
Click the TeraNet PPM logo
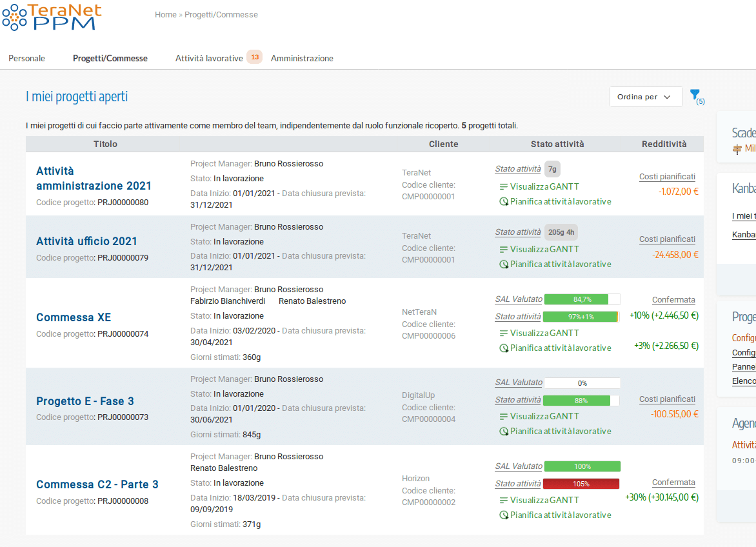coord(52,17)
